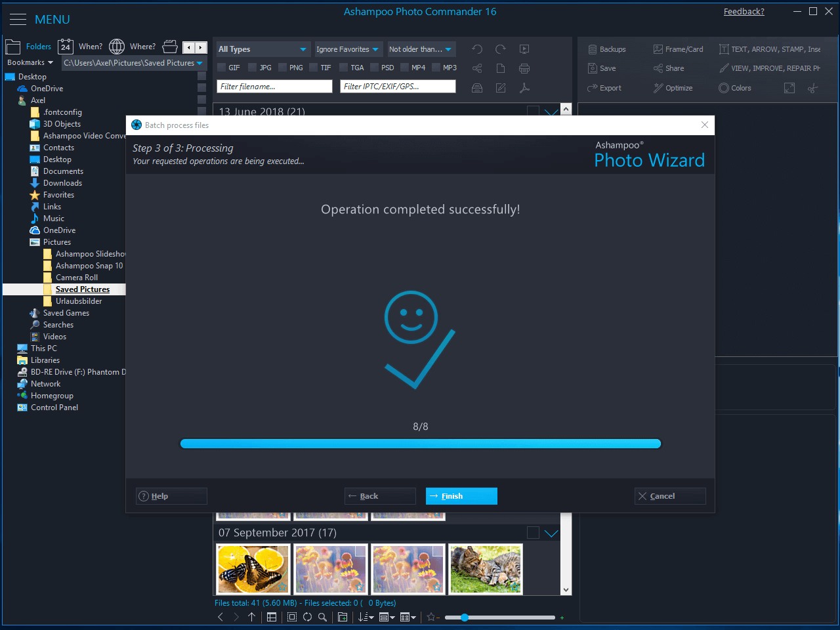Click the 'Filter filename...' input field
Image resolution: width=840 pixels, height=630 pixels.
click(x=275, y=87)
